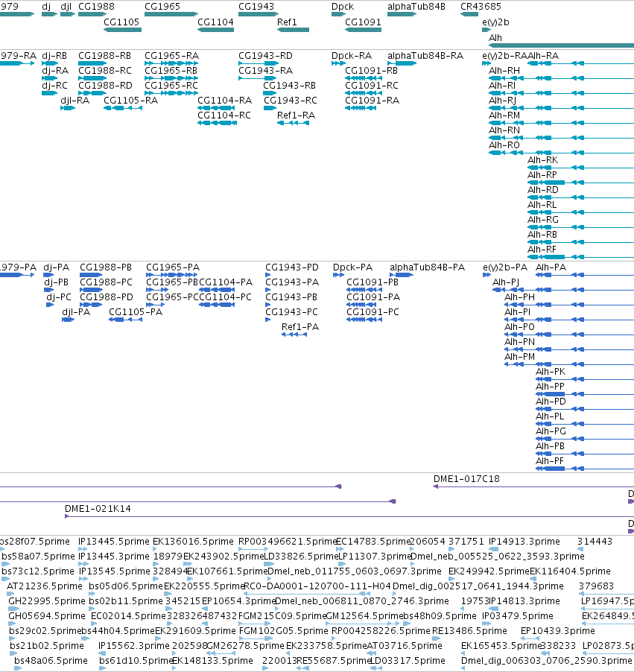Click EST label IP14913.3prime
This screenshot has height=672, width=634.
[524, 542]
